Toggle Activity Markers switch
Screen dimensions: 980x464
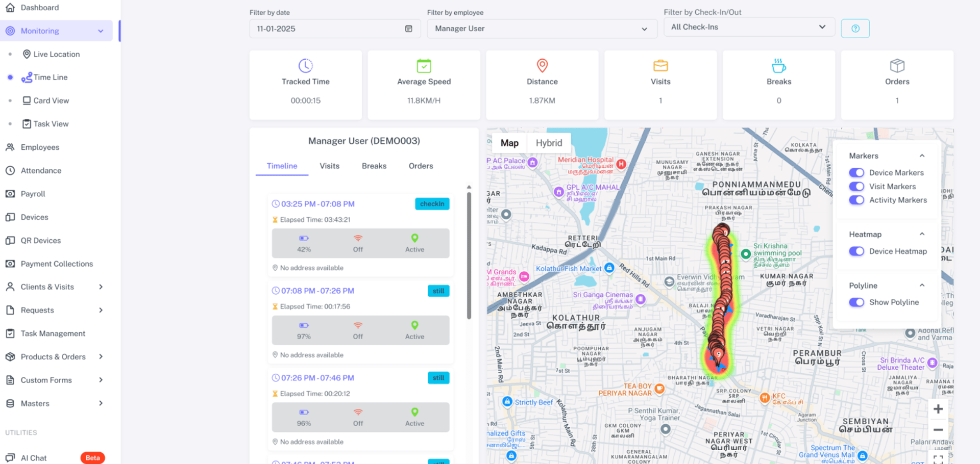pyautogui.click(x=856, y=200)
